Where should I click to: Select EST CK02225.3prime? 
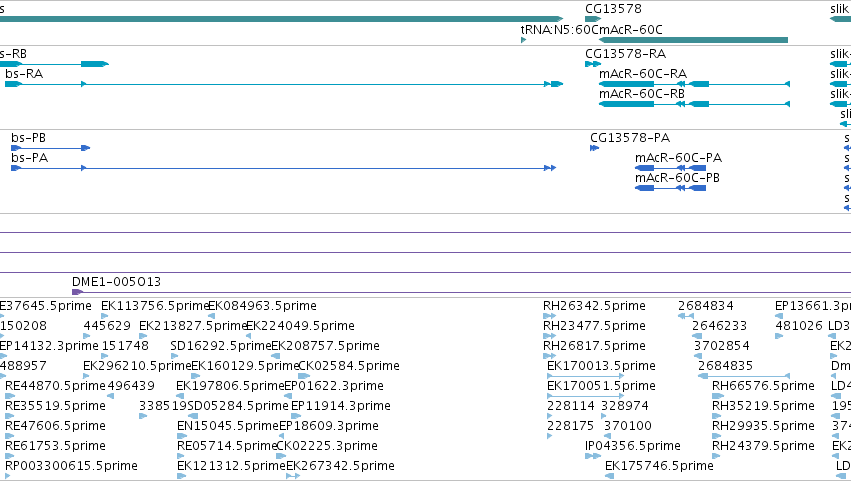[327, 446]
